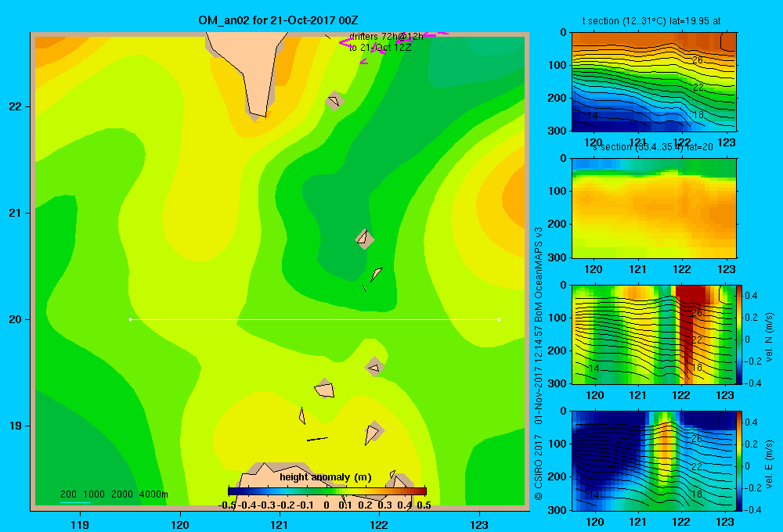Click the title 'OM_an02 for 21-Oct-2017 00Z'
783x532 pixels.
click(x=278, y=20)
